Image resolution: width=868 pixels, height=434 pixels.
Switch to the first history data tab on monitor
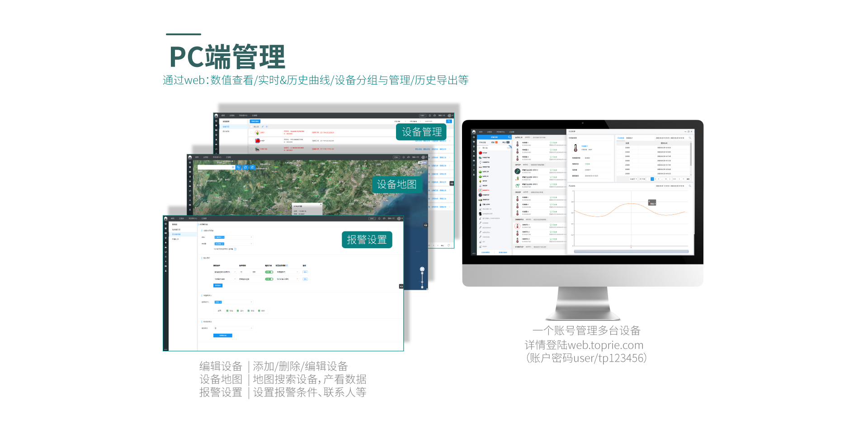(x=620, y=138)
